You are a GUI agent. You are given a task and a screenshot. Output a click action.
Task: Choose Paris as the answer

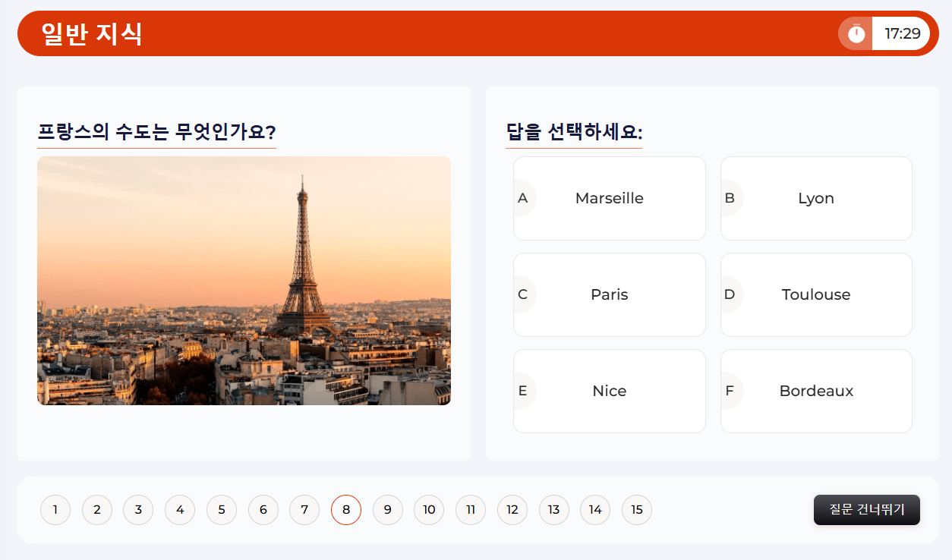[609, 294]
